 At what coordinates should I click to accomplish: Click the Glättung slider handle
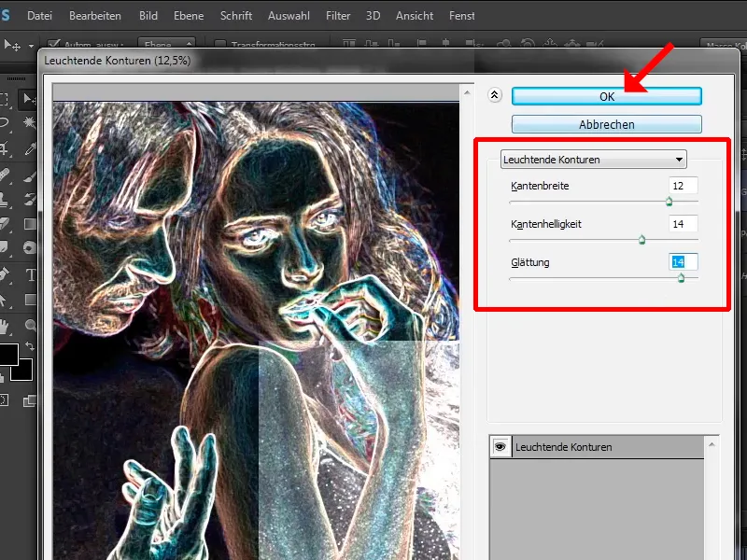click(681, 277)
